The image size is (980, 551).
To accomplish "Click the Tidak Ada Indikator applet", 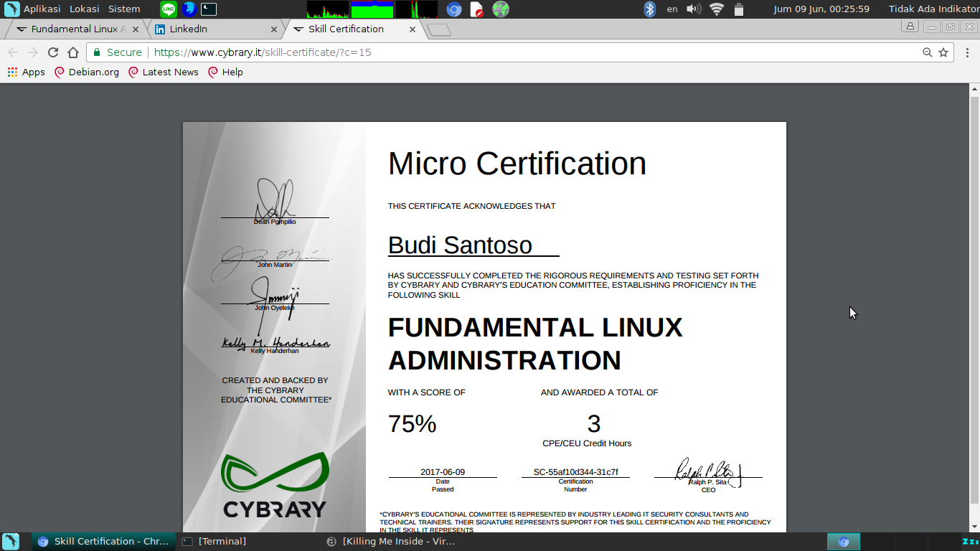I will [934, 9].
